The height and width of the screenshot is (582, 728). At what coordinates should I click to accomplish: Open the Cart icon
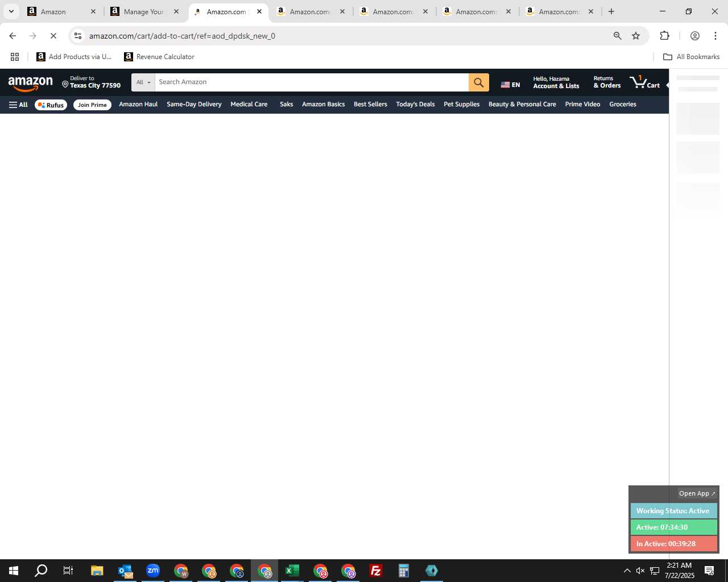point(645,82)
